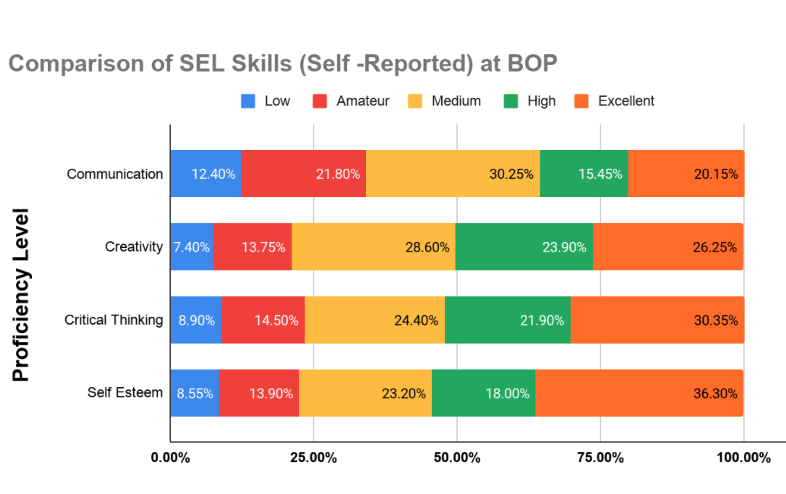Click the 50.00% x-axis tick label
This screenshot has height=494, width=786.
click(x=457, y=457)
